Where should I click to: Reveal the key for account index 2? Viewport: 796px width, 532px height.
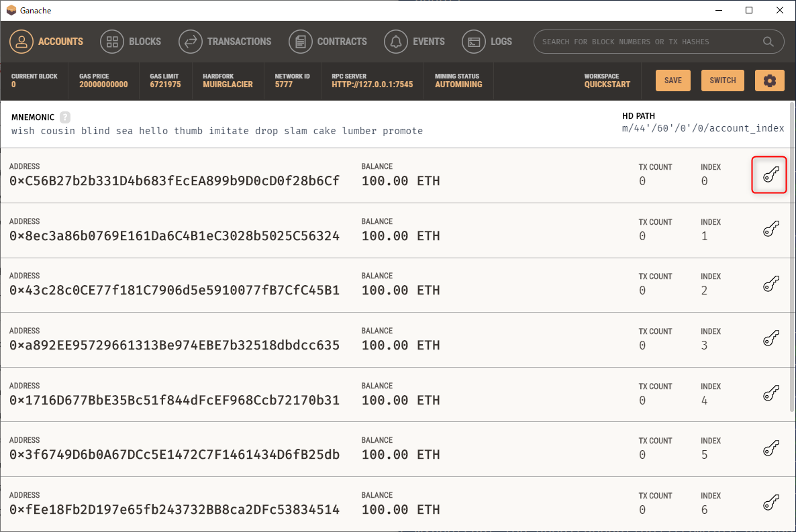pyautogui.click(x=770, y=284)
